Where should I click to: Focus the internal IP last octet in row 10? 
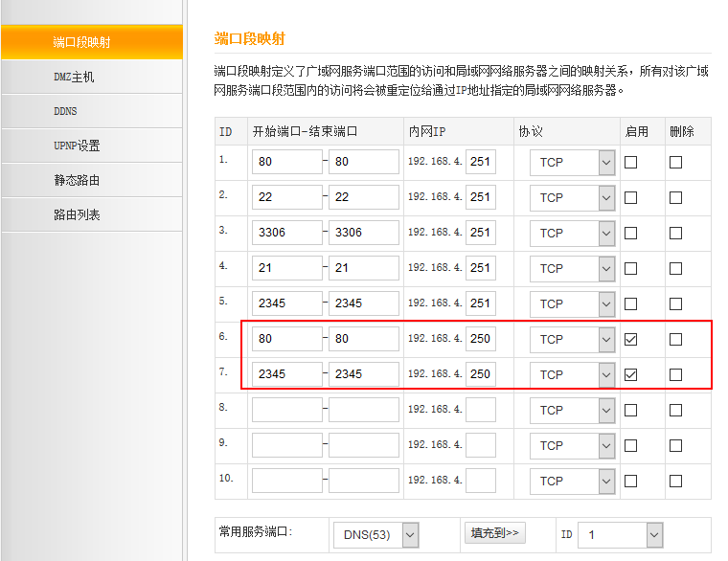tap(481, 481)
